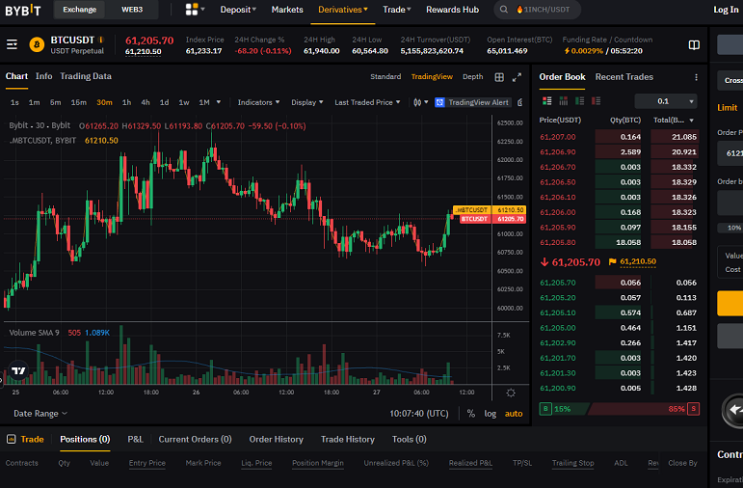Open the Tools (0) tab
The image size is (743, 488).
click(x=409, y=439)
